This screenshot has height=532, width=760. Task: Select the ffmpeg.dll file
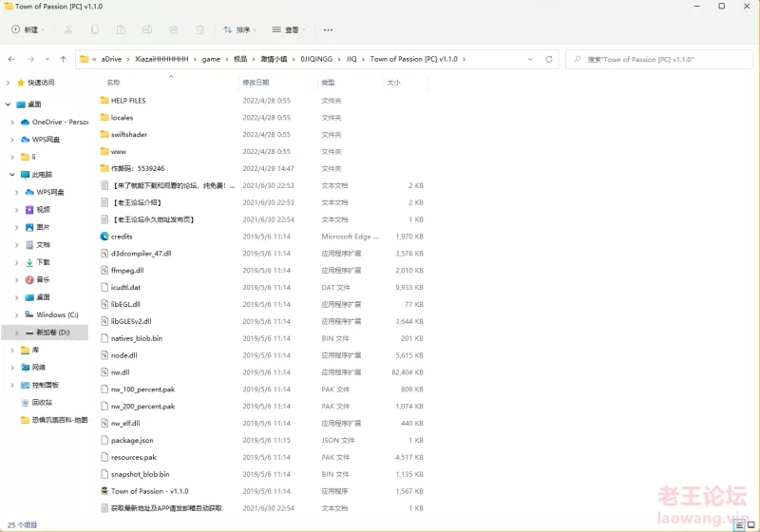click(x=127, y=271)
